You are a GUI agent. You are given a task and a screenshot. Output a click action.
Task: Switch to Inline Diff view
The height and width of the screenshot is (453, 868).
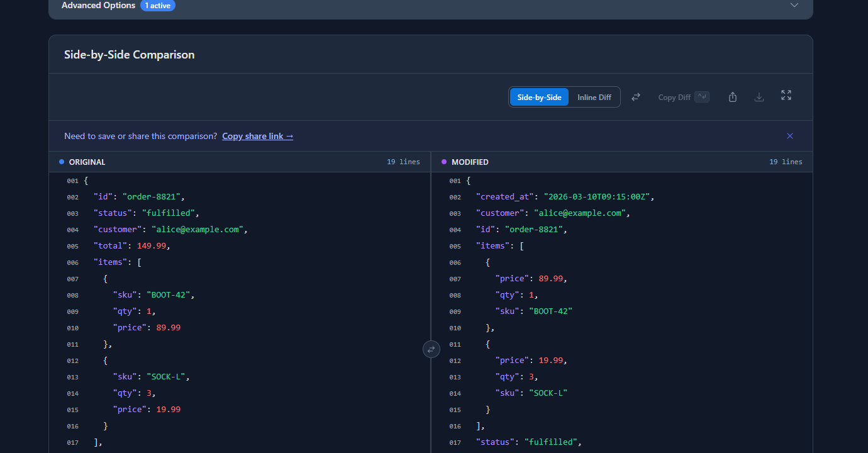(594, 98)
